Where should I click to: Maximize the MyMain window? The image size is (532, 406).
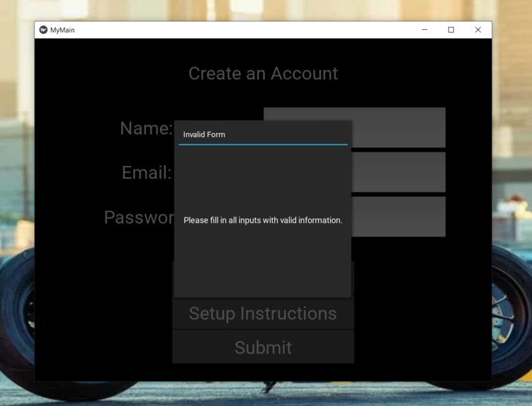click(451, 30)
